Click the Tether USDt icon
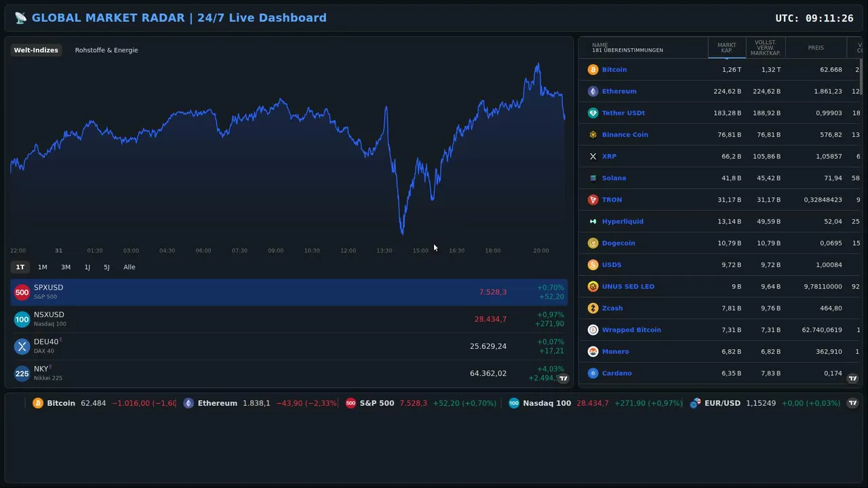This screenshot has width=868, height=488. tap(593, 113)
